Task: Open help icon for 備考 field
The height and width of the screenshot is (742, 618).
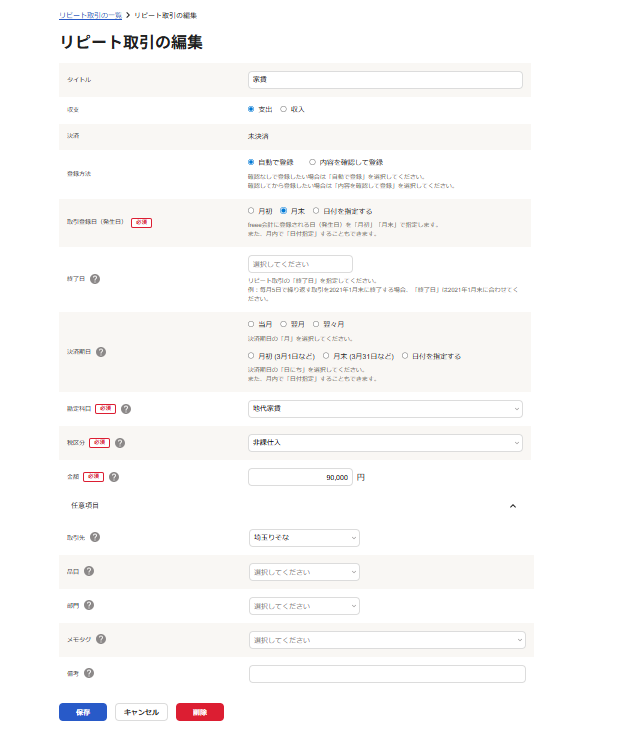Action: [x=89, y=673]
